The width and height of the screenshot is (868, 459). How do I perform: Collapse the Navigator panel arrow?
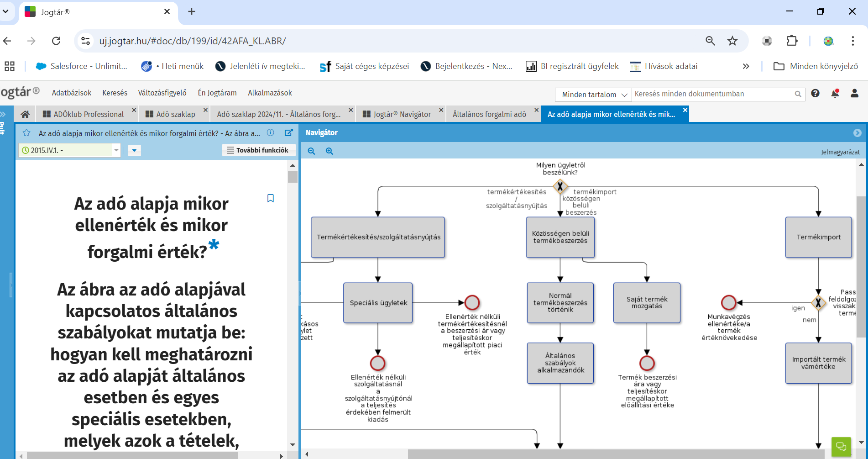pos(857,133)
